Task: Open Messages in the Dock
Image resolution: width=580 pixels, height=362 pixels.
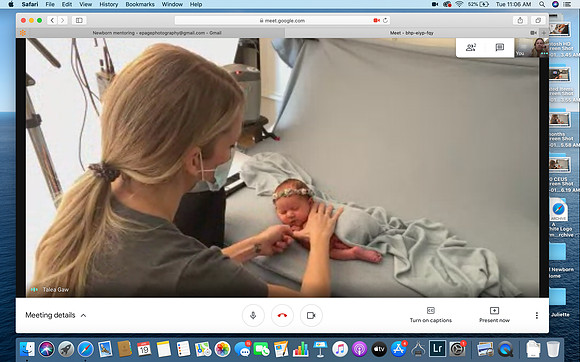Action: pos(242,349)
